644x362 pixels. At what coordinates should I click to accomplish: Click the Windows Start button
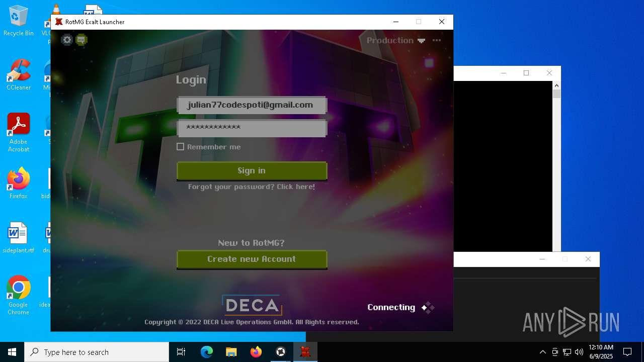point(12,352)
